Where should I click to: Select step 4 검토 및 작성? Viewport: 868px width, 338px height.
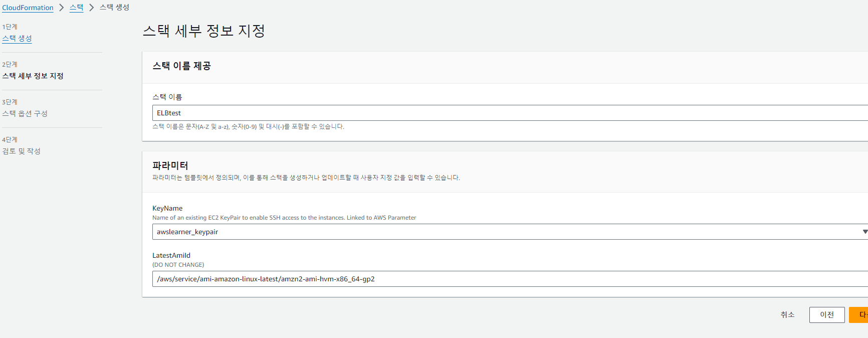tap(22, 151)
